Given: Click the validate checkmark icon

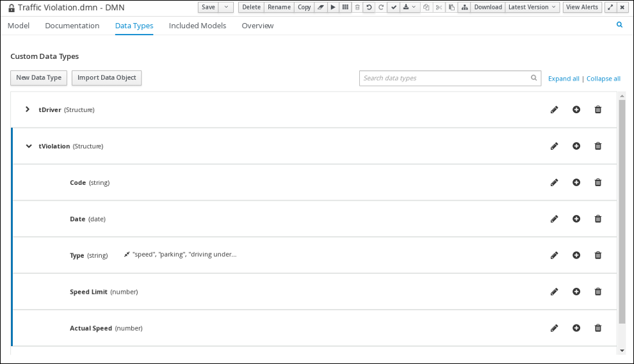Looking at the screenshot, I should pyautogui.click(x=394, y=7).
